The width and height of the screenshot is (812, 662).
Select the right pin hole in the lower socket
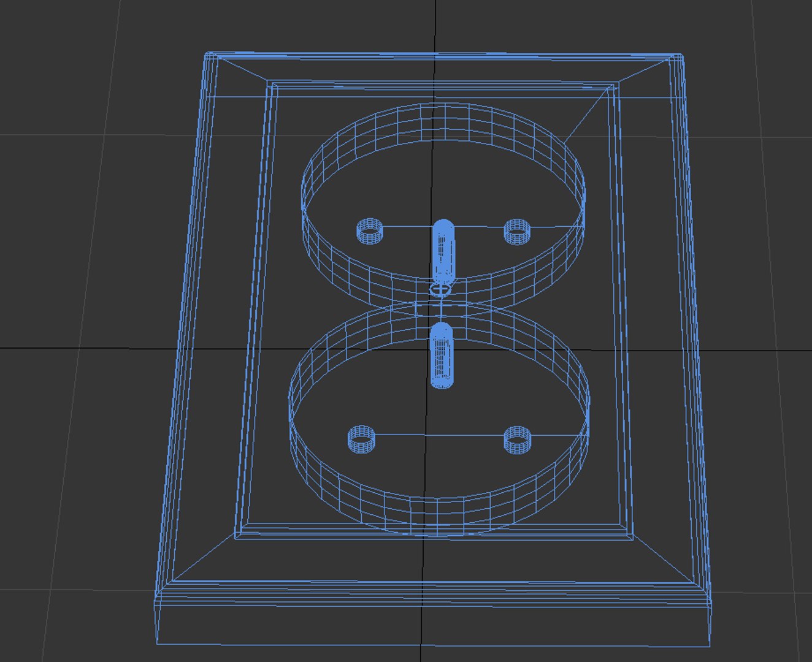(x=517, y=440)
